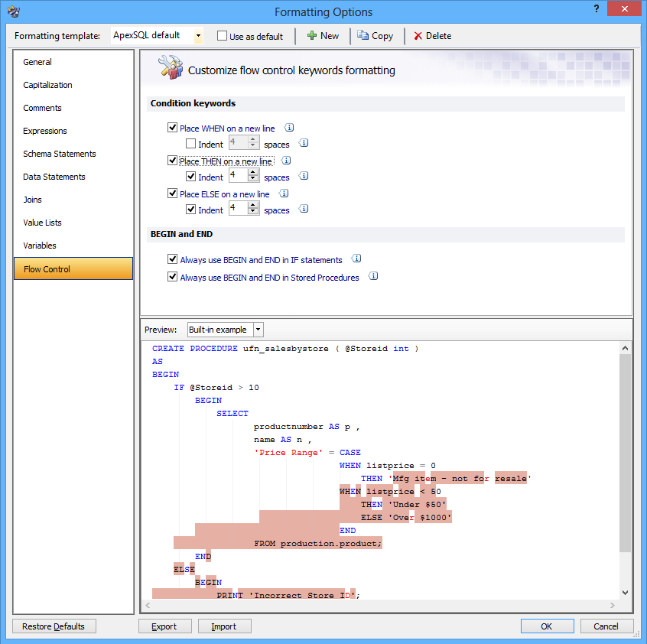Click Import button
Screen dimensions: 647x644
click(225, 626)
